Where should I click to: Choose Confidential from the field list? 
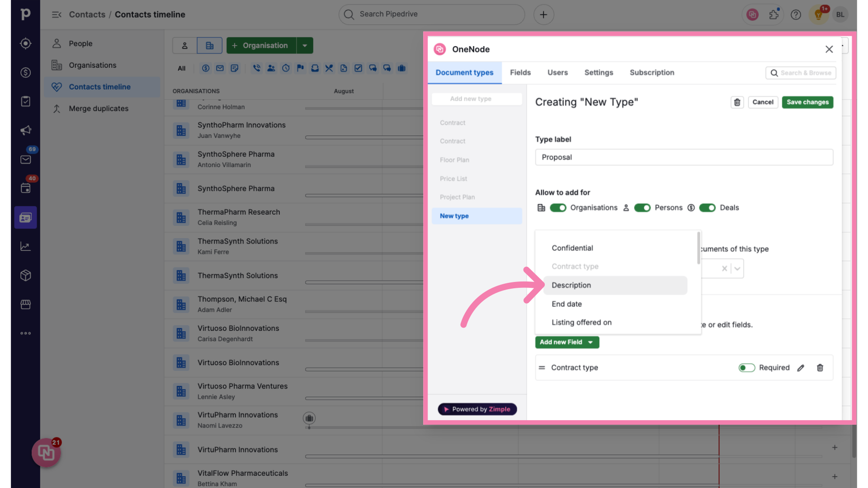[615, 248]
